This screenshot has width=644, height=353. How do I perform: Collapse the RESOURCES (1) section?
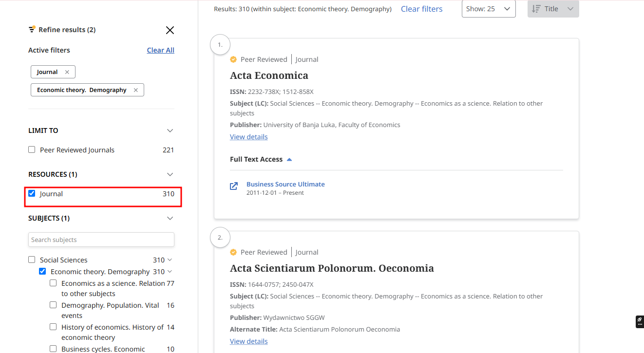[x=170, y=174]
